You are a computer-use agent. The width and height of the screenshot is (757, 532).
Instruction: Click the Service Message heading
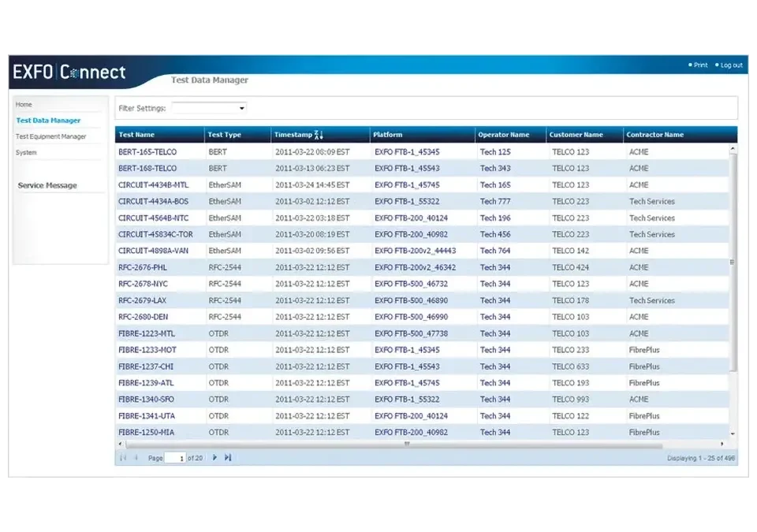tap(47, 185)
